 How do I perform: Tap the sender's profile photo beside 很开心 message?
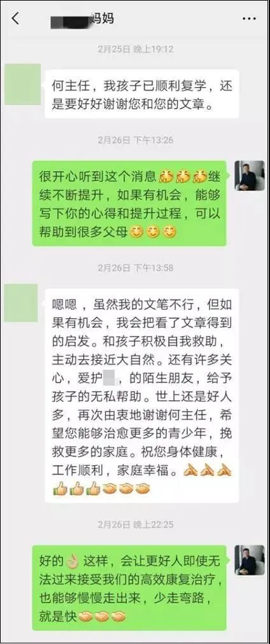(x=250, y=176)
